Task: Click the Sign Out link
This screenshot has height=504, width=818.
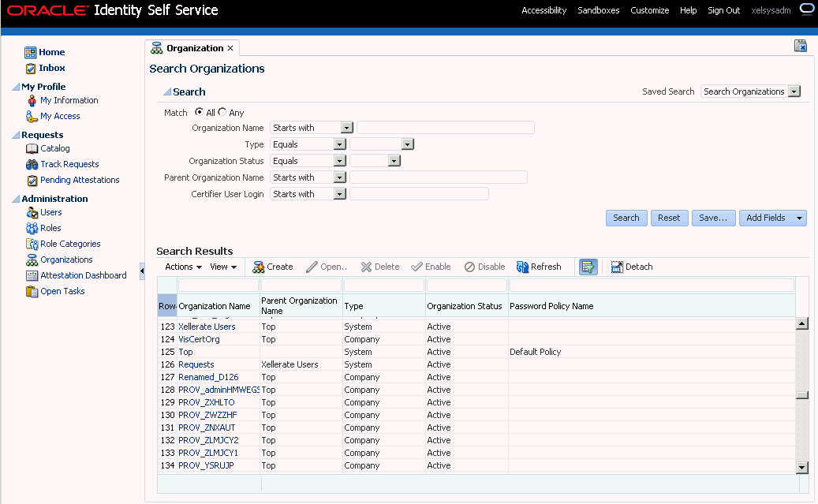Action: coord(723,10)
